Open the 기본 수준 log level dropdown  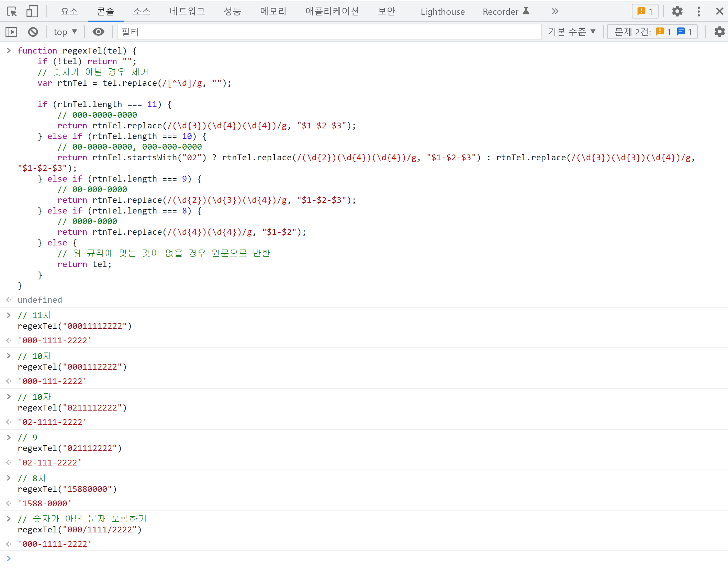click(571, 32)
